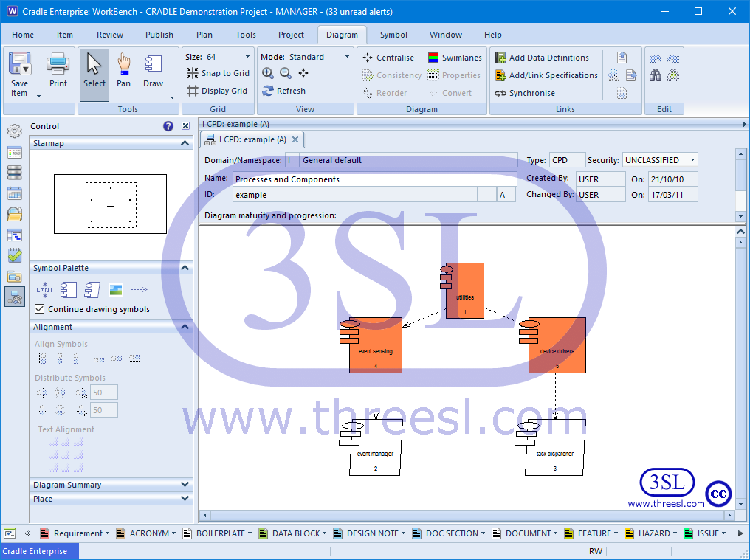The image size is (750, 560).
Task: Click the Starmap overview thumbnail
Action: [111, 204]
